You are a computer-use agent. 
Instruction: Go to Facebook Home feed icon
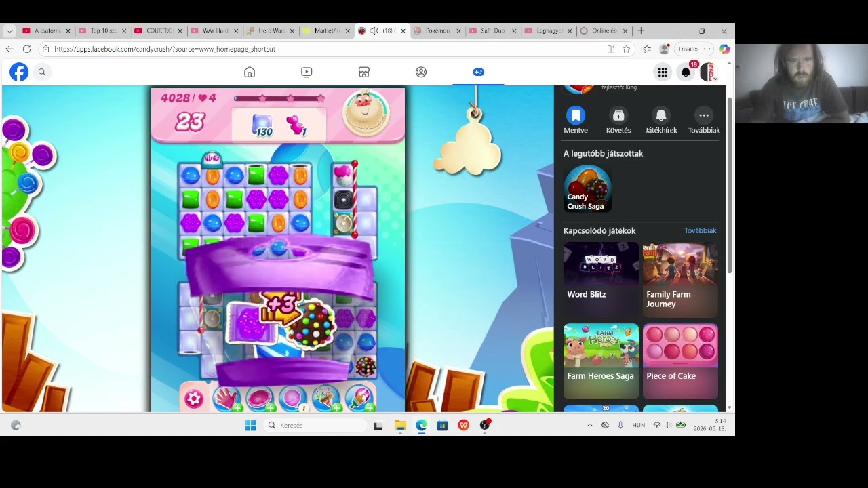(x=250, y=72)
